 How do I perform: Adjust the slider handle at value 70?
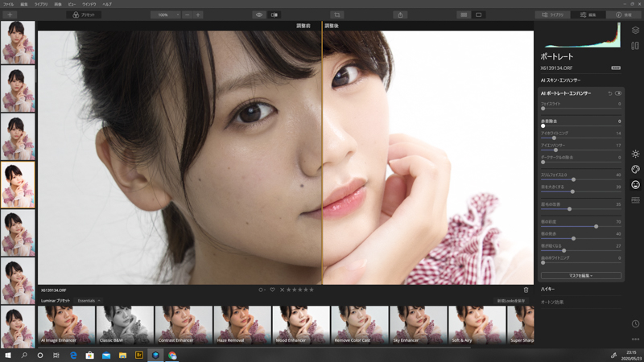597,227
